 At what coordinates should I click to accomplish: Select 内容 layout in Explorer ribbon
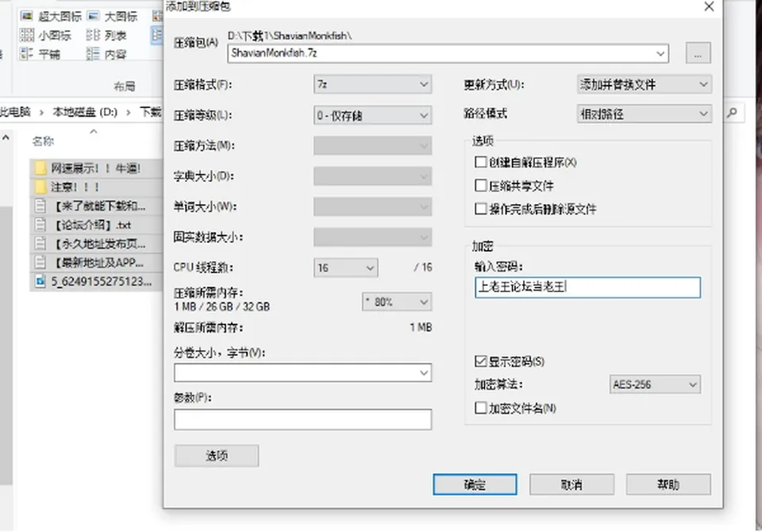pos(106,53)
